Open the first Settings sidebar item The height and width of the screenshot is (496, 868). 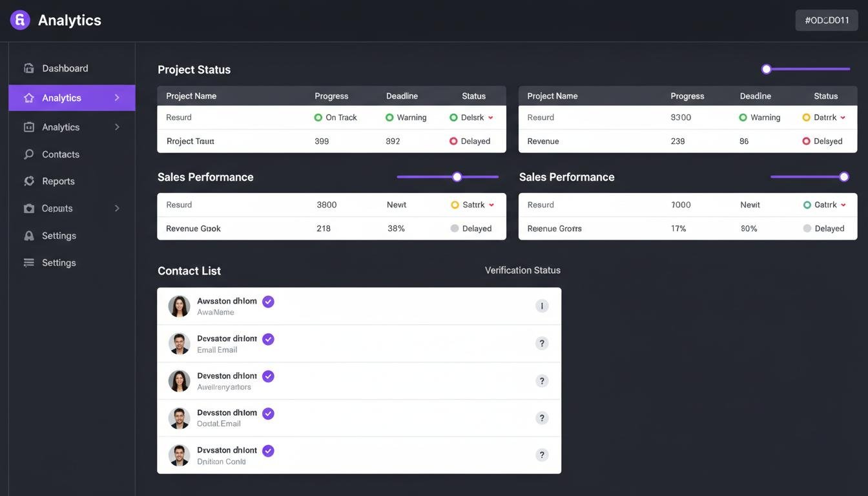click(x=72, y=236)
